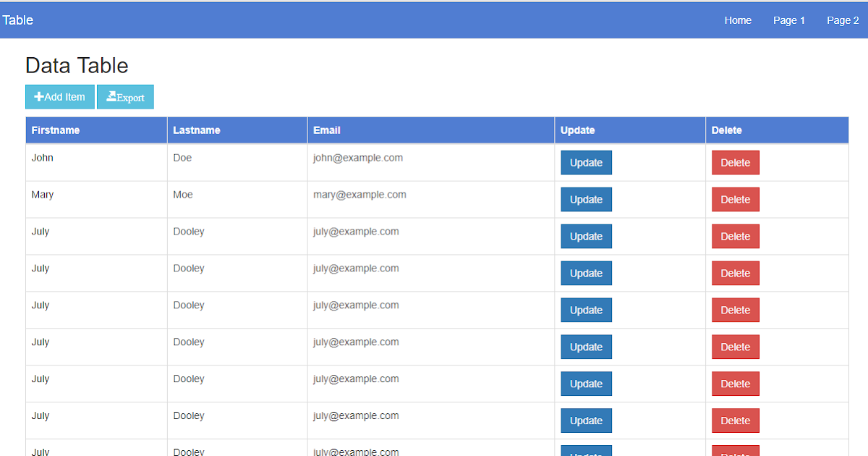
Task: Click the Email column header
Action: coord(327,130)
